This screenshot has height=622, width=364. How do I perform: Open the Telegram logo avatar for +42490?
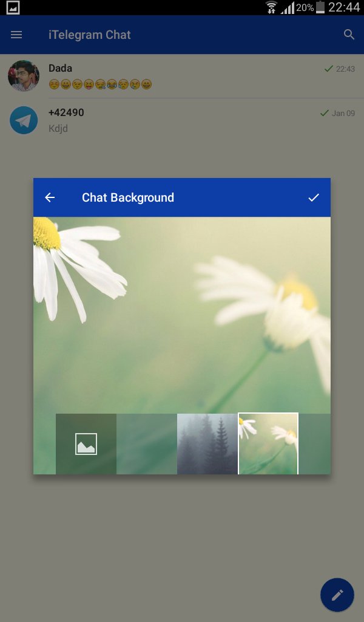[x=24, y=120]
